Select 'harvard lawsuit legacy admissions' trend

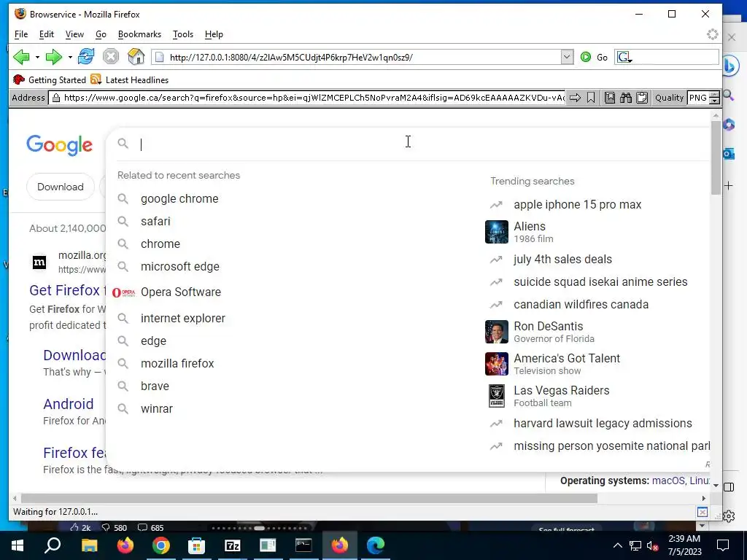pos(603,424)
